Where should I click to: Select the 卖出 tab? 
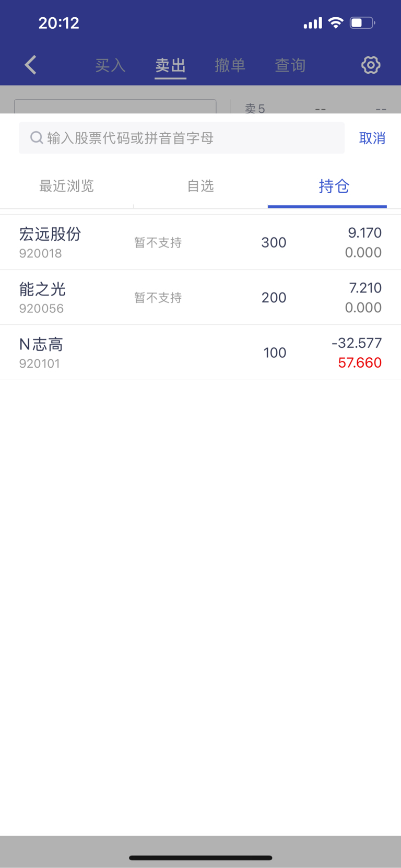(x=171, y=65)
